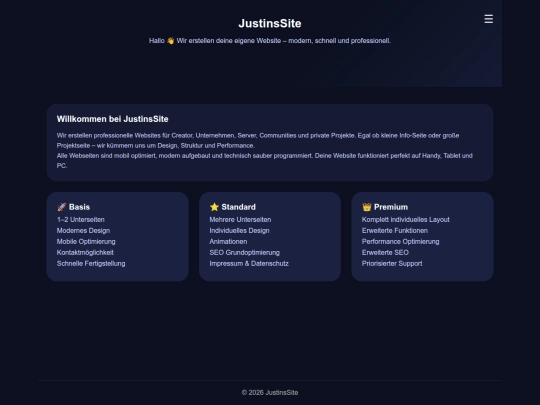Click the 'SEO Grundoptimierung' line

click(x=245, y=252)
